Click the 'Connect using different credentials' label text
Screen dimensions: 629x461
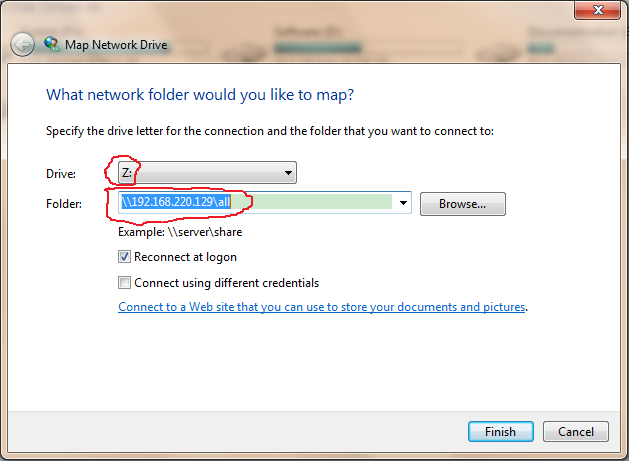click(227, 283)
